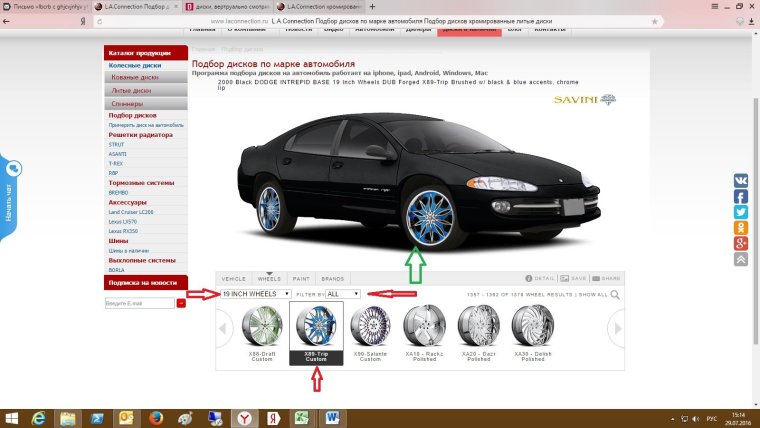Share the page on Odnoklassniki
Viewport: 760px width, 428px height.
pyautogui.click(x=740, y=227)
